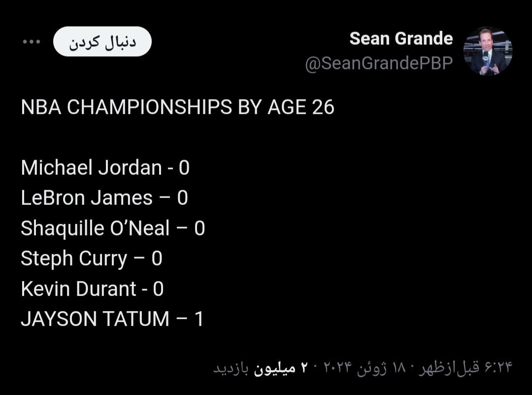Click the zero beside Shaquille O'Neal
The width and height of the screenshot is (532, 395).
pos(199,229)
